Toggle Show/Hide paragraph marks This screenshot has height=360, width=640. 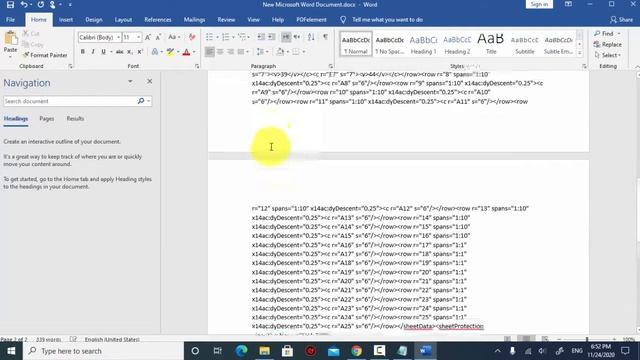[x=325, y=38]
